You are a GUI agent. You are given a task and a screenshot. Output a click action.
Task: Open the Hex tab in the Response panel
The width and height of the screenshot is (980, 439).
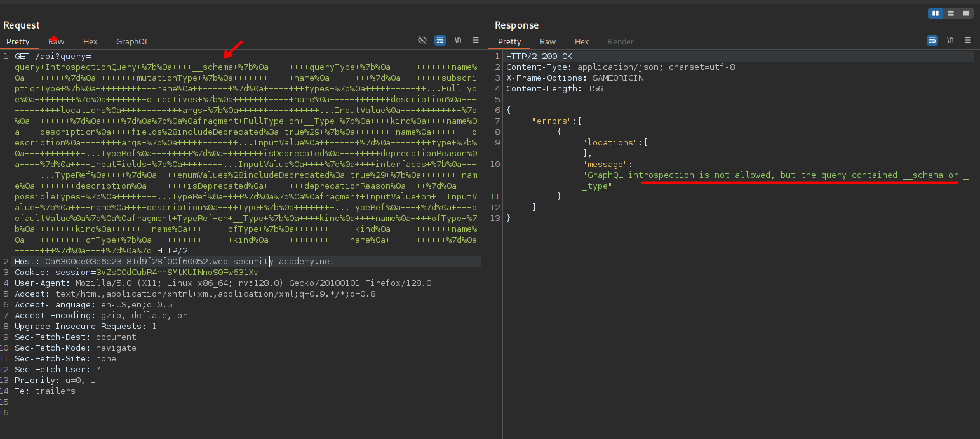[x=582, y=42]
